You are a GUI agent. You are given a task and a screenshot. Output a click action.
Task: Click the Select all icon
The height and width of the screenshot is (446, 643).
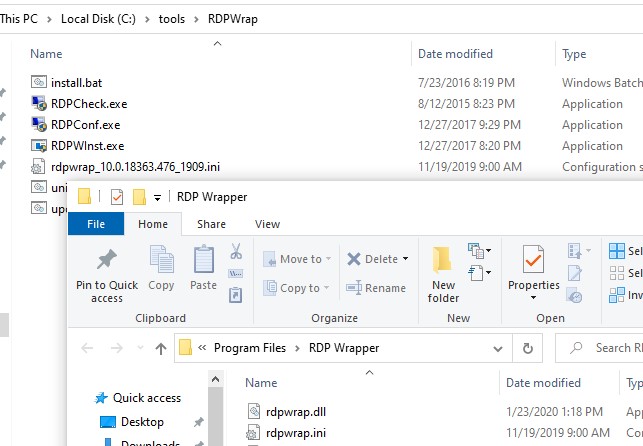tap(617, 251)
